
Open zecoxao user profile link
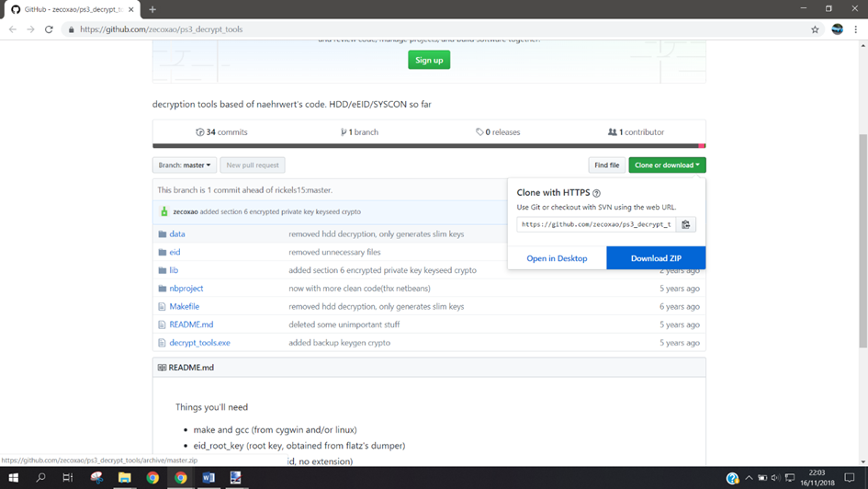pos(186,211)
